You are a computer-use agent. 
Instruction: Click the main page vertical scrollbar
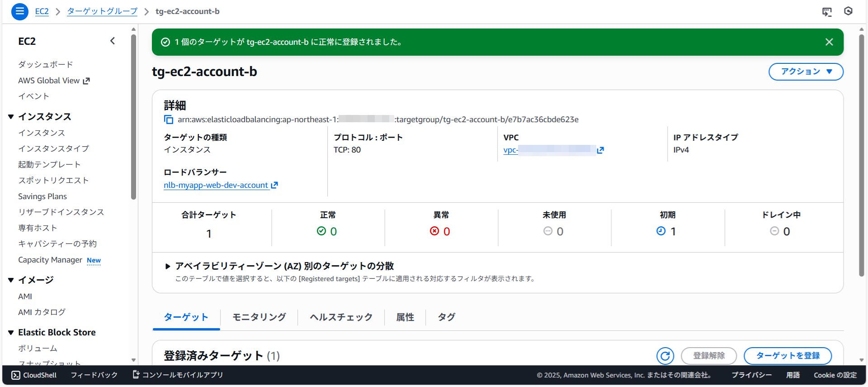pos(861,154)
